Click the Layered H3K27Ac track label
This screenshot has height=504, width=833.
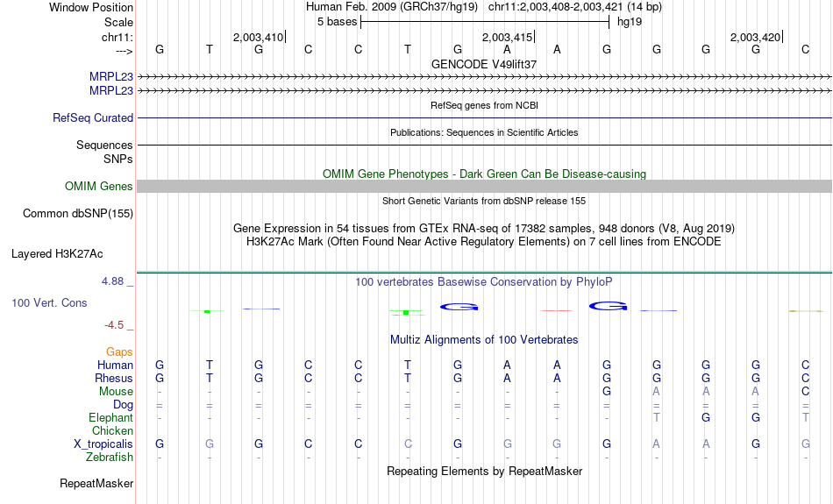(57, 254)
